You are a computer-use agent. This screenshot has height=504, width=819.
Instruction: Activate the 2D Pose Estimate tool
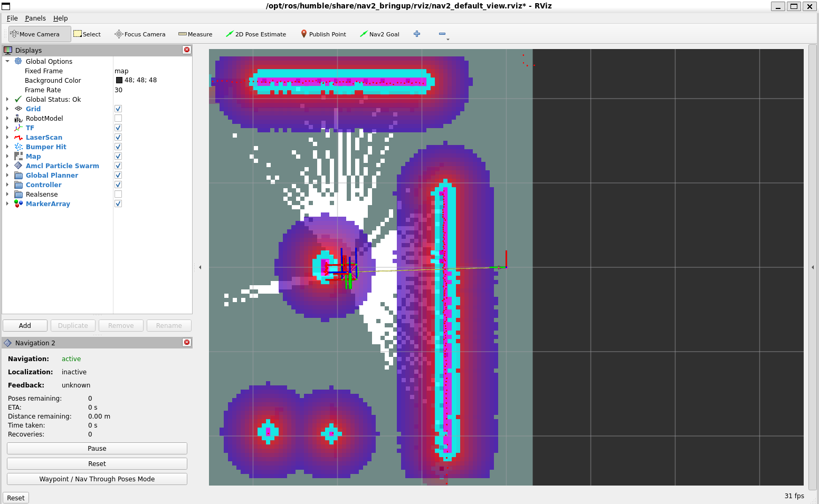(256, 34)
